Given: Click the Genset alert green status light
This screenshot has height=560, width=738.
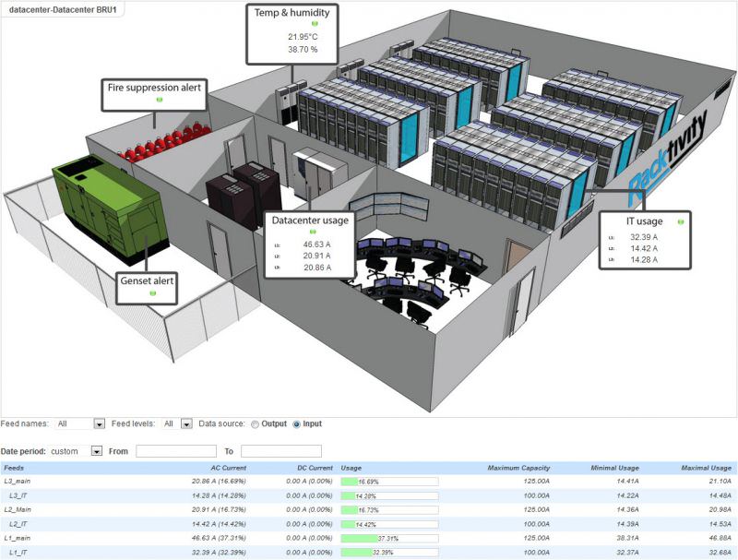Looking at the screenshot, I should (x=153, y=292).
